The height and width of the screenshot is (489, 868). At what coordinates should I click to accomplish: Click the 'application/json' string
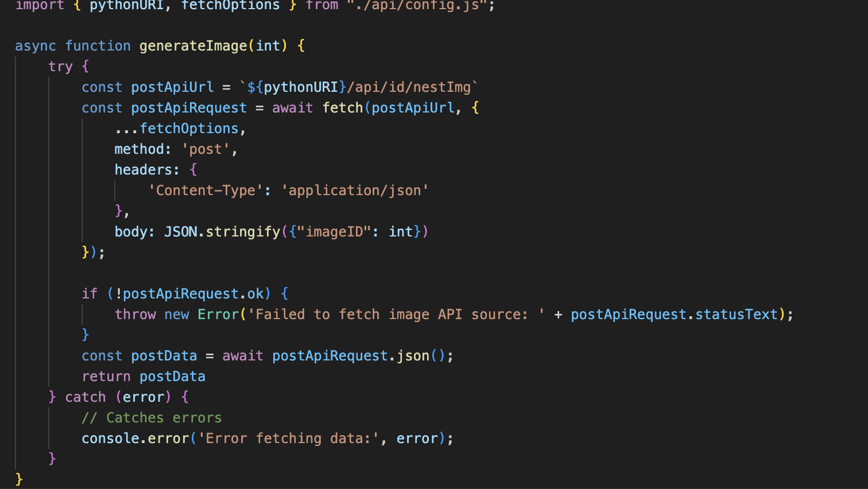355,191
